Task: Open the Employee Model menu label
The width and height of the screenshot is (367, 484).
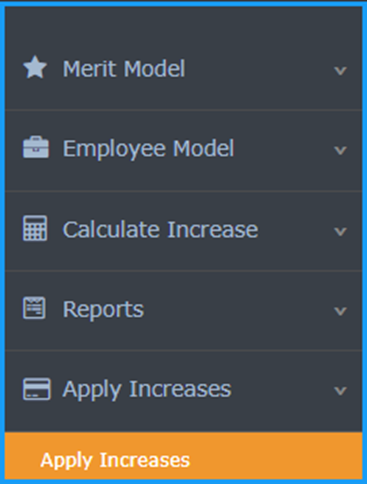Action: pos(149,149)
